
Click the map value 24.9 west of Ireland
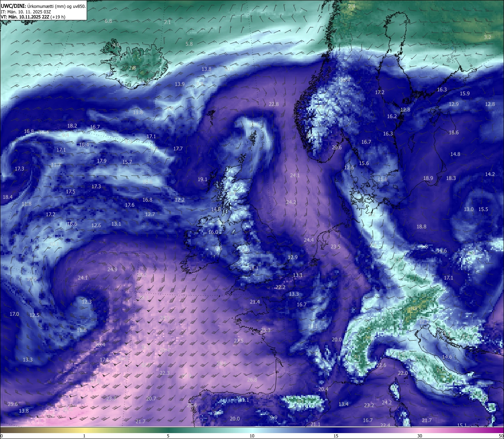112,270
